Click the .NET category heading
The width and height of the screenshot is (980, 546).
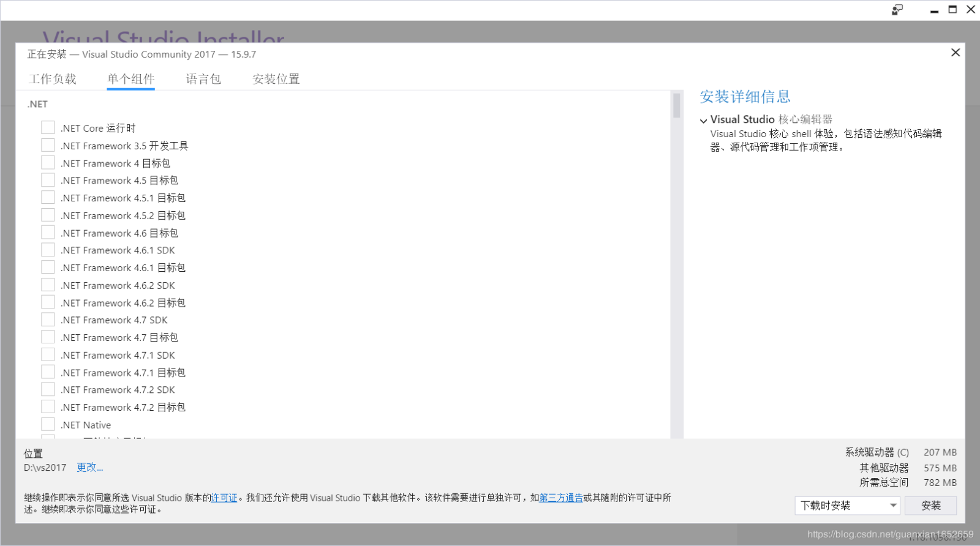click(37, 104)
